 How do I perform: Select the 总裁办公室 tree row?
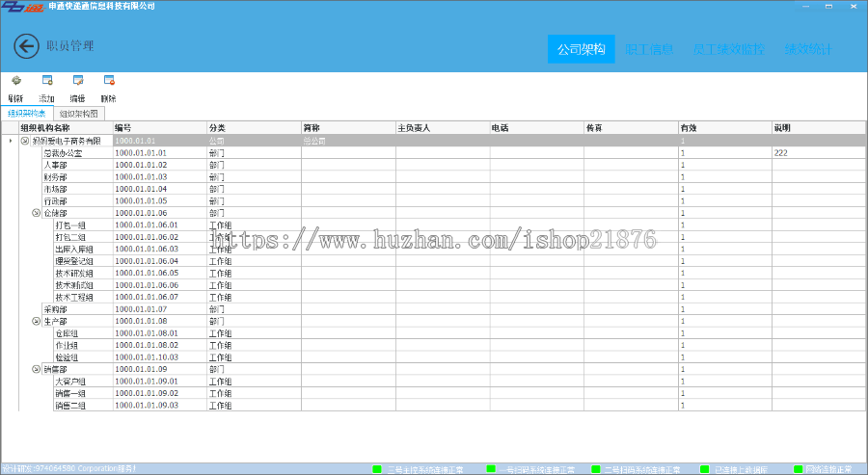[x=63, y=153]
